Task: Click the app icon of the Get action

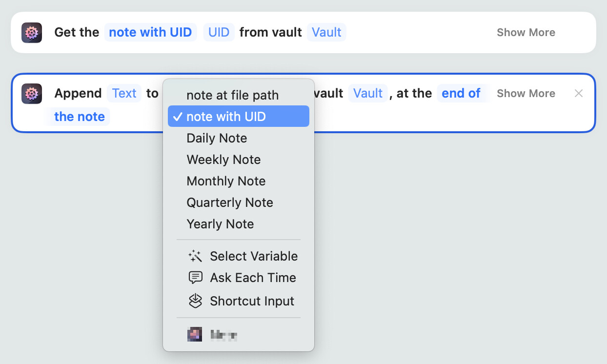Action: click(32, 33)
